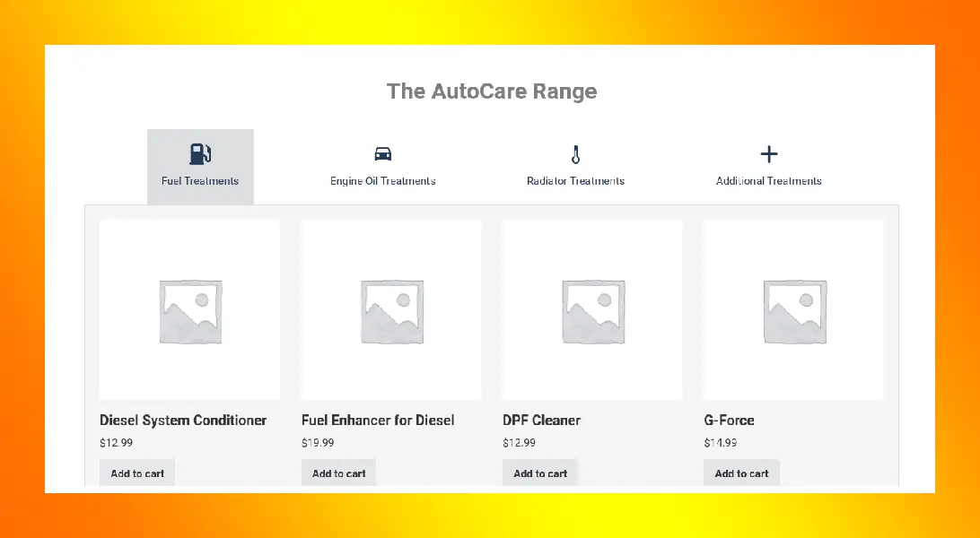Viewport: 980px width, 538px height.
Task: Add G-Force to cart
Action: click(x=741, y=473)
